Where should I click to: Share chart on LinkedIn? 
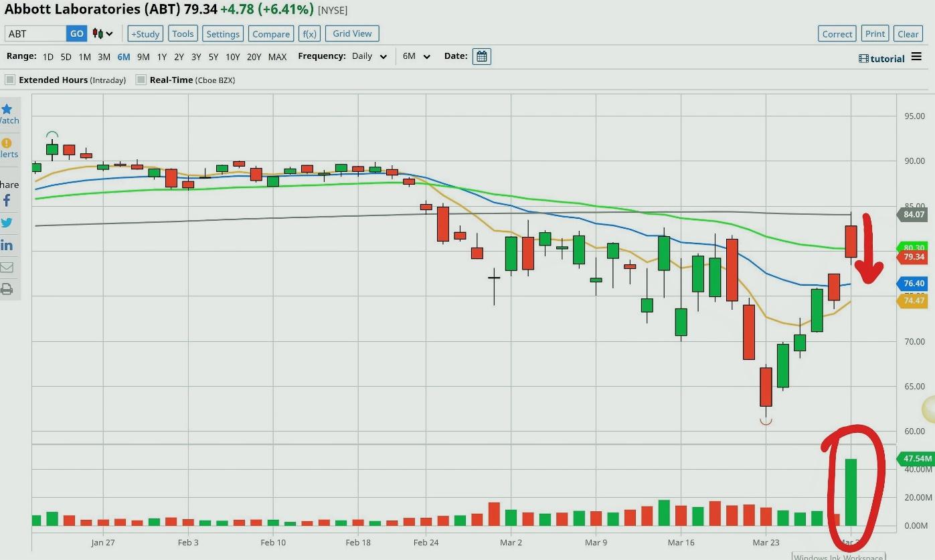[x=7, y=245]
